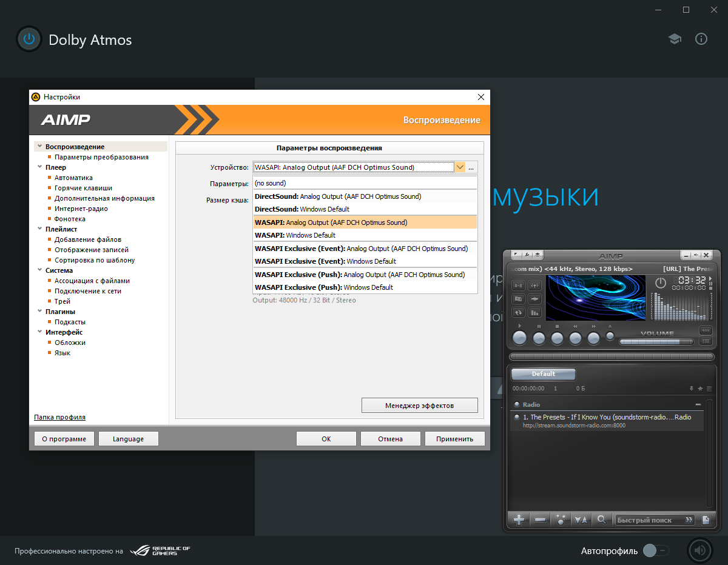Adjust the AIMP VOLUME slider

click(x=656, y=342)
